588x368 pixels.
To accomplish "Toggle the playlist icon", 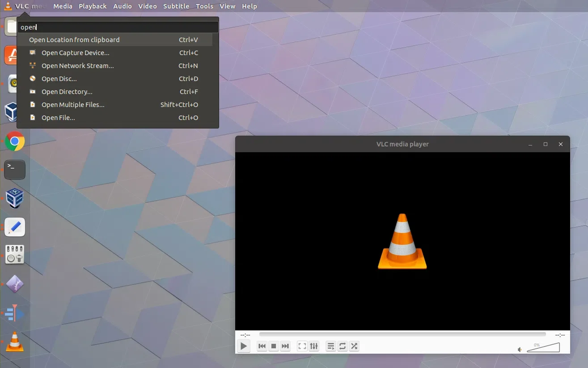I will pyautogui.click(x=331, y=346).
